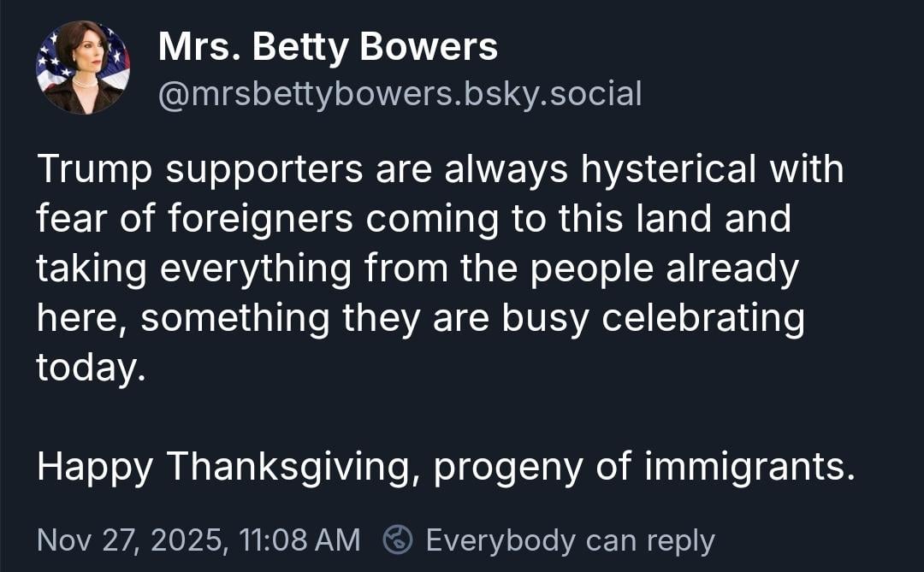Click the @mrsbettybowers.bsky.social handle
924x572 pixels.
(x=400, y=94)
